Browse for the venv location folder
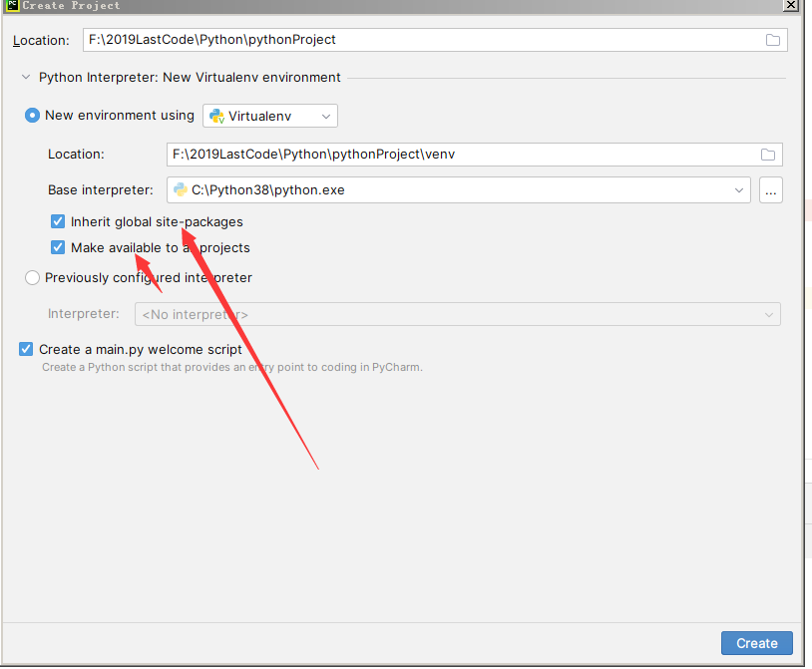This screenshot has width=812, height=669. (x=768, y=155)
